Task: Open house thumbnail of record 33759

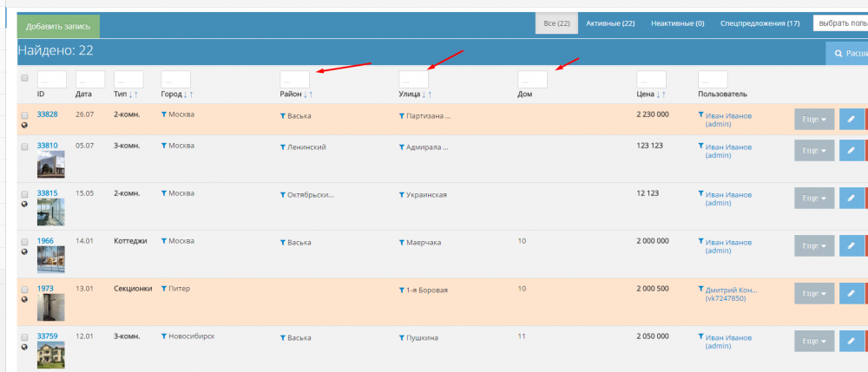Action: (x=51, y=355)
